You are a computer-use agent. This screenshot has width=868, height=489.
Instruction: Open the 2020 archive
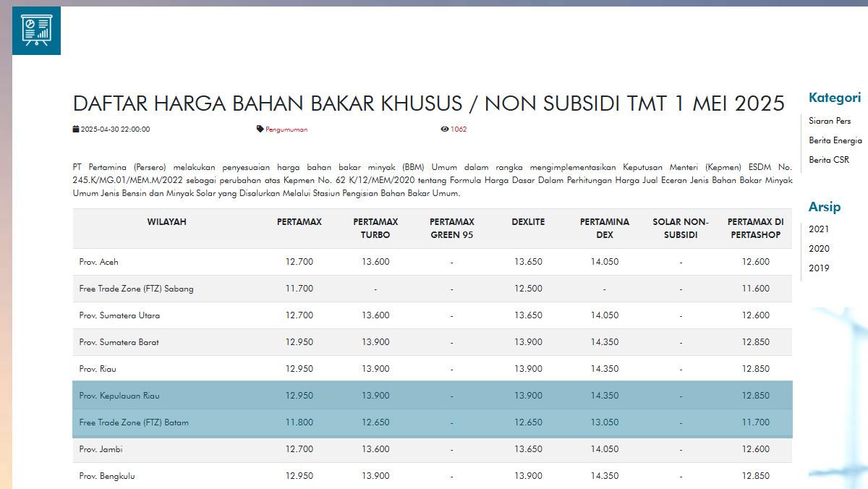tap(820, 248)
